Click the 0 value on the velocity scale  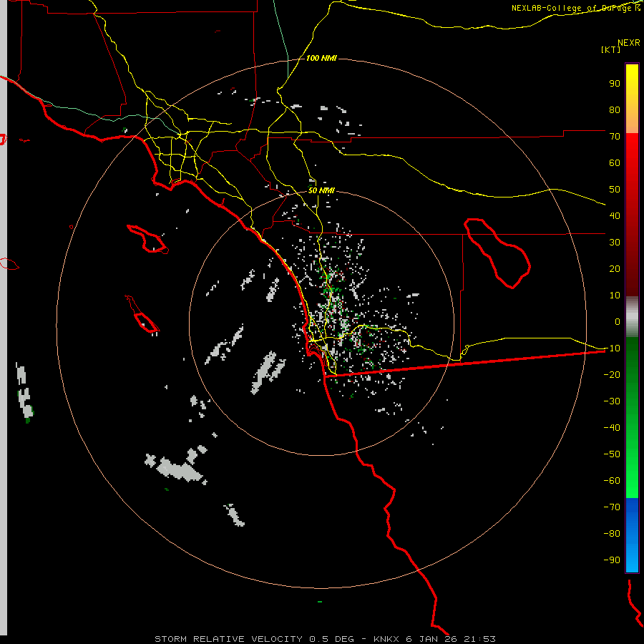(618, 321)
